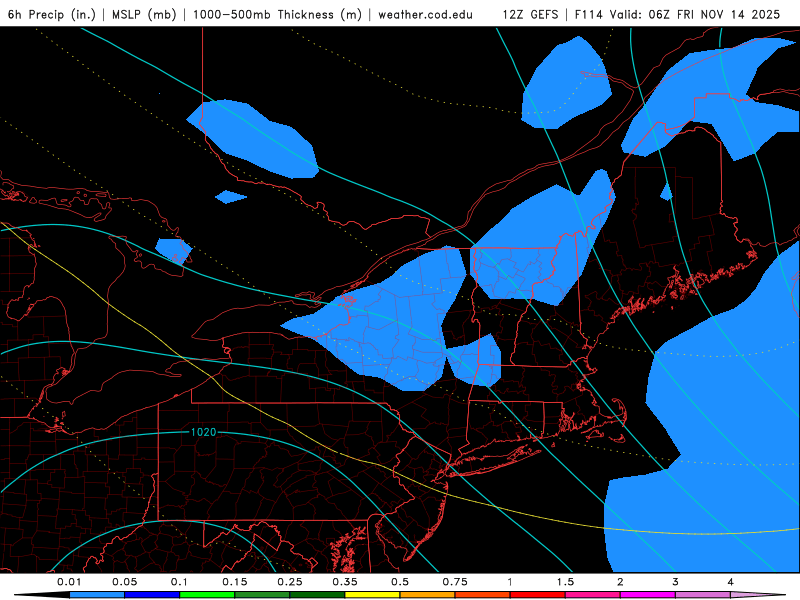Image resolution: width=800 pixels, height=600 pixels.
Task: Click the 3 value on the color scale
Action: click(676, 582)
